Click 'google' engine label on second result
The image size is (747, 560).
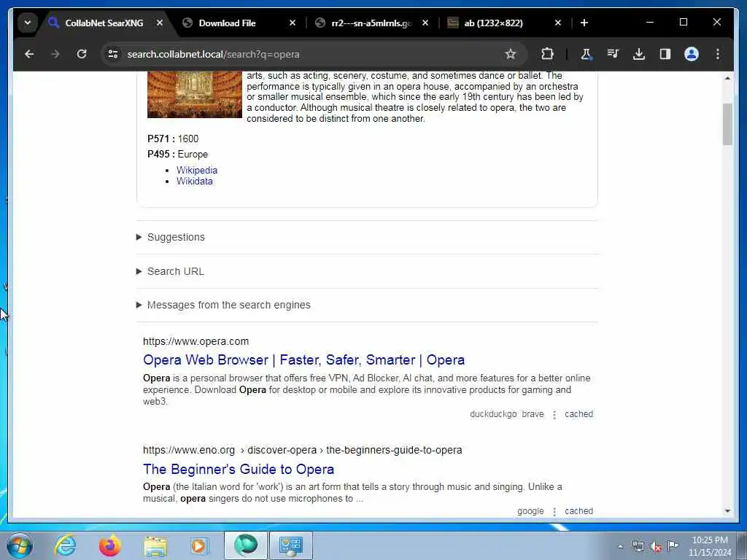pyautogui.click(x=530, y=511)
